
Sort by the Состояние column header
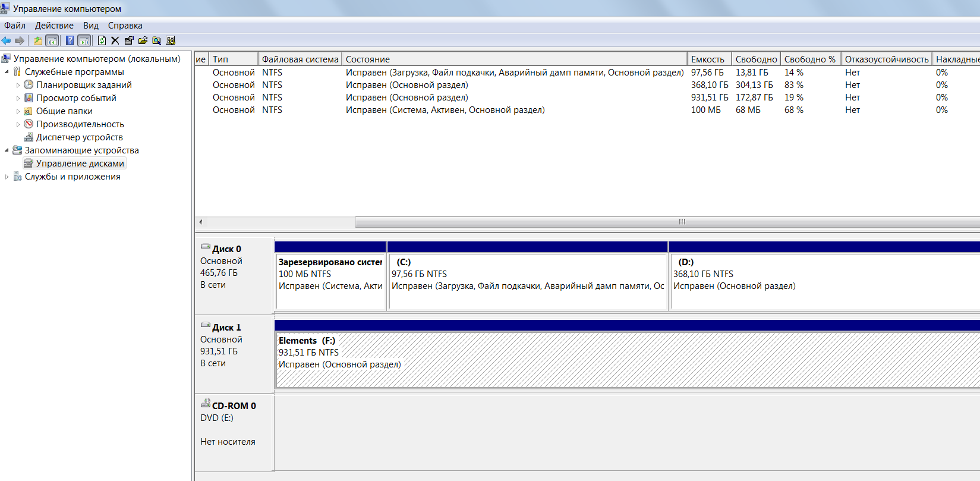click(514, 59)
